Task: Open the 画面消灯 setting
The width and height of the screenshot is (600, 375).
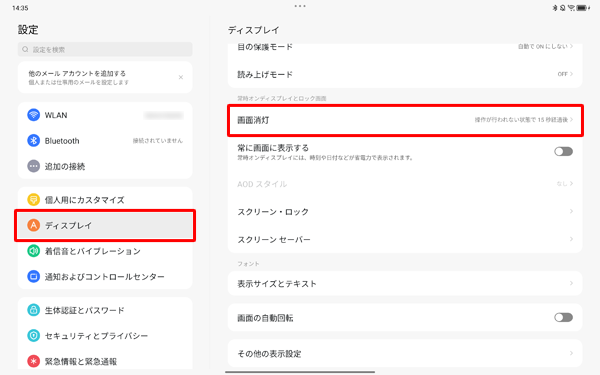Action: click(x=405, y=120)
